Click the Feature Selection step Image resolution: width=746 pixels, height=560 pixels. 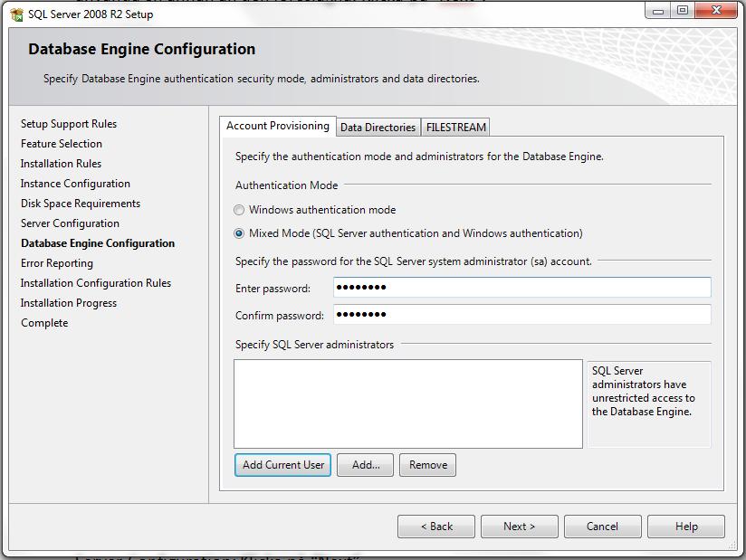pos(62,144)
